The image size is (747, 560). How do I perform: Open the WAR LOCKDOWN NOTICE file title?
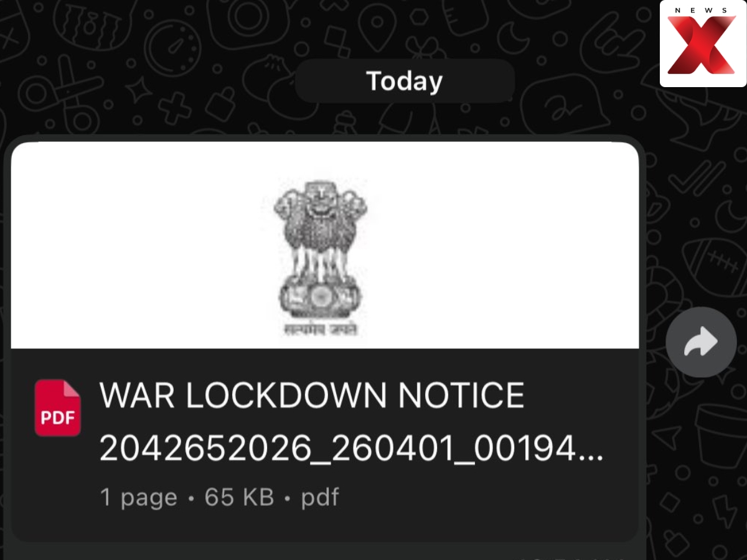(312, 395)
